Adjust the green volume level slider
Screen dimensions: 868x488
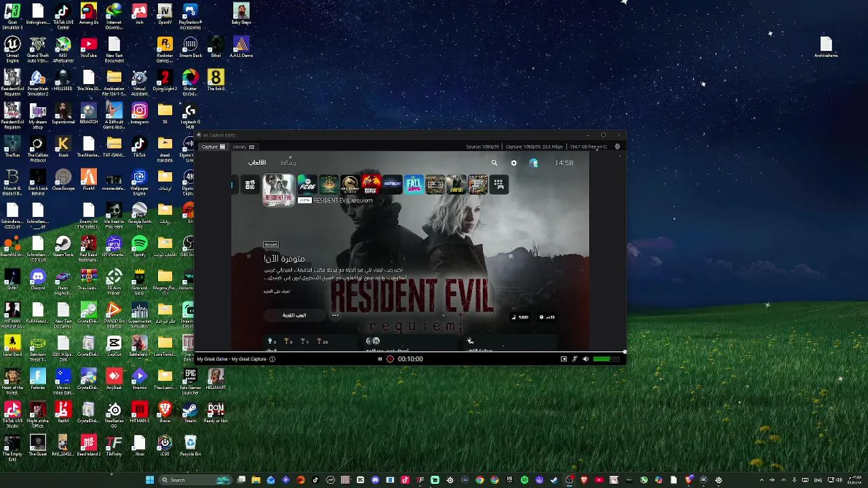click(x=606, y=359)
